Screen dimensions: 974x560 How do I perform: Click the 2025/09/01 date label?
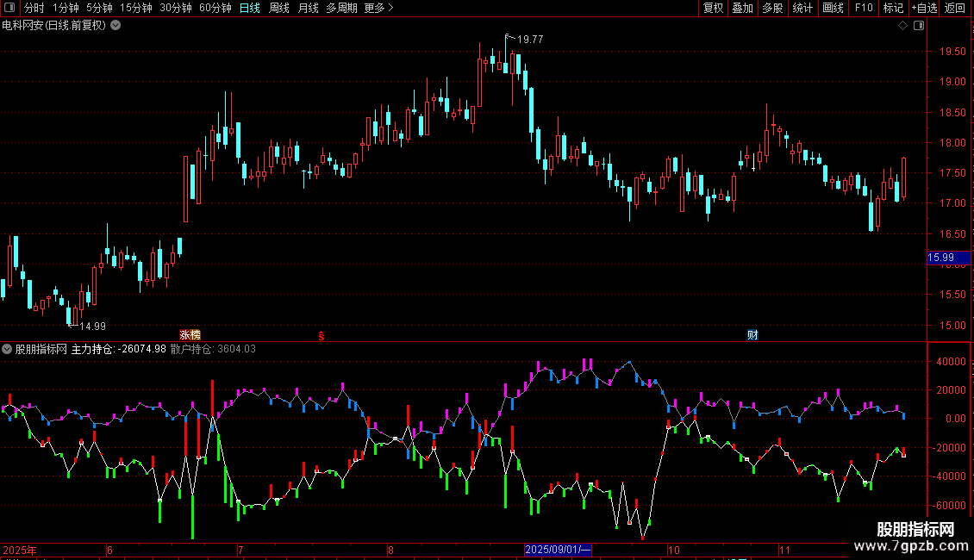point(558,550)
